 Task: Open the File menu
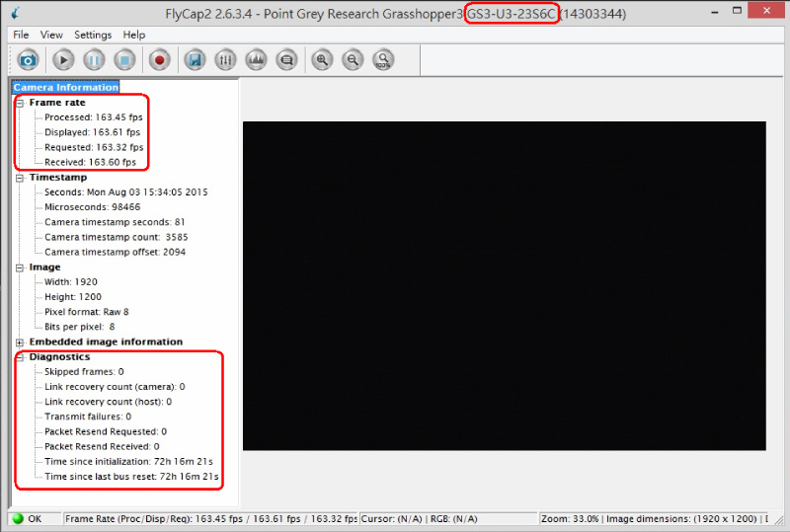21,35
